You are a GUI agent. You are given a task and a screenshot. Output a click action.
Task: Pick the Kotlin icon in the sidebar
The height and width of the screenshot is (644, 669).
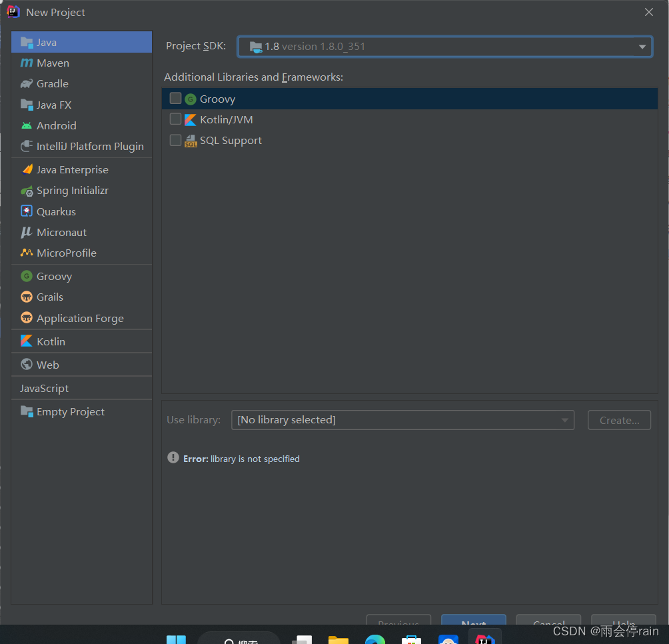coord(27,341)
